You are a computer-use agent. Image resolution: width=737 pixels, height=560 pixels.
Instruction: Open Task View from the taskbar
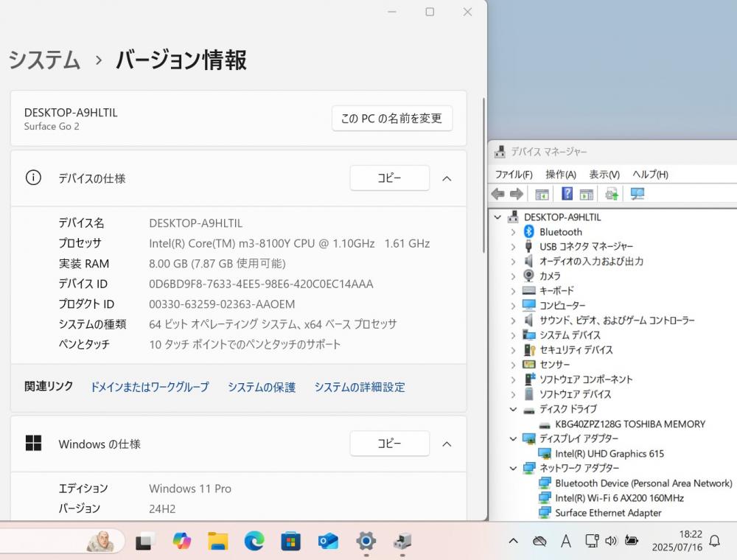[x=146, y=541]
